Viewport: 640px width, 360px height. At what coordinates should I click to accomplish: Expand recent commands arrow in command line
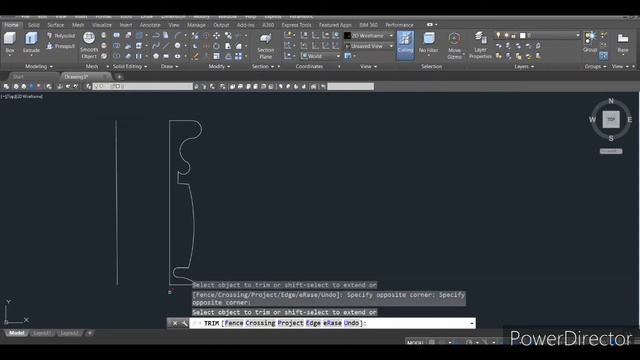click(472, 323)
